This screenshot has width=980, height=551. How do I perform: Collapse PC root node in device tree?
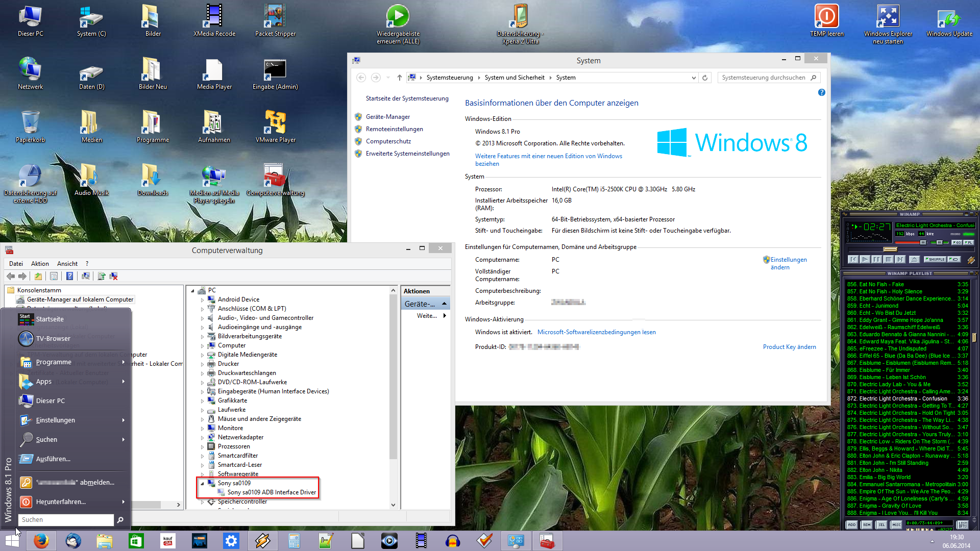point(192,291)
